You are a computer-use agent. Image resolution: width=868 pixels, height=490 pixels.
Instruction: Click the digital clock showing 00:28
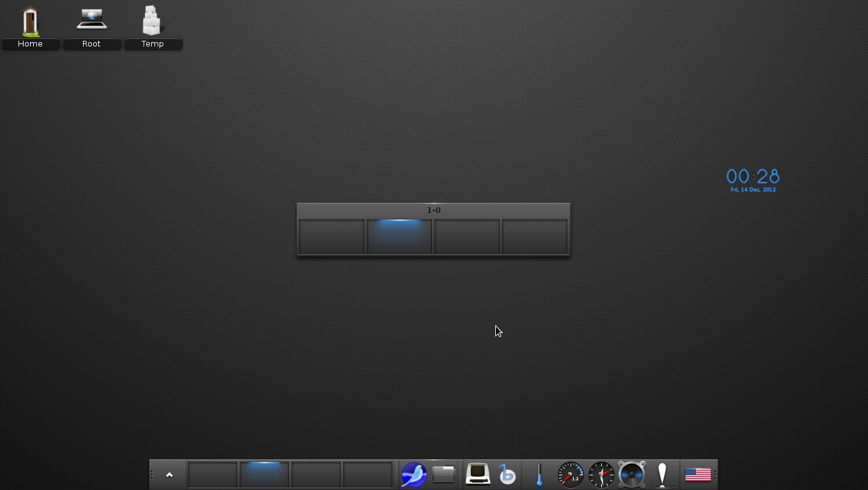pyautogui.click(x=752, y=177)
